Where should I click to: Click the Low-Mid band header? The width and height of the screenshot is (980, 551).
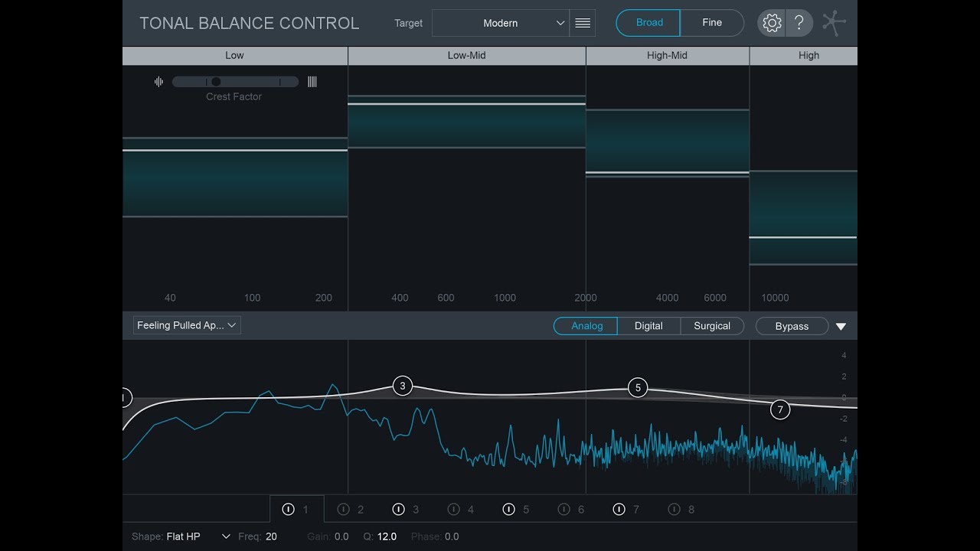tap(467, 56)
